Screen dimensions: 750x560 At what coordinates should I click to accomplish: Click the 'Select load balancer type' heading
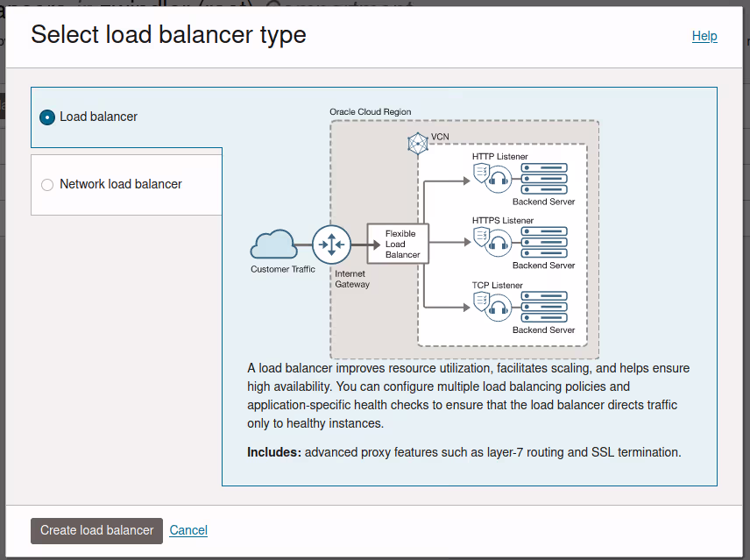click(168, 35)
